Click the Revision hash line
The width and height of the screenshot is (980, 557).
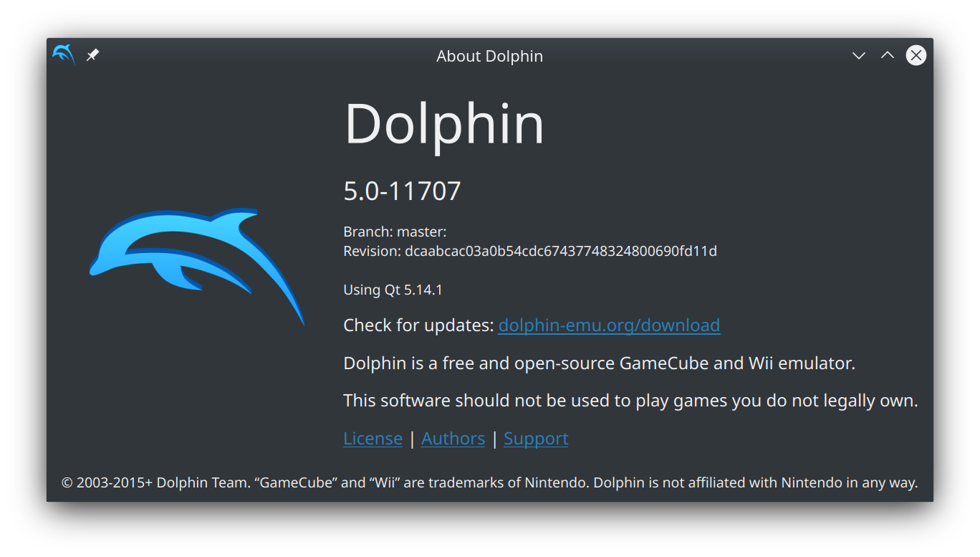[530, 251]
